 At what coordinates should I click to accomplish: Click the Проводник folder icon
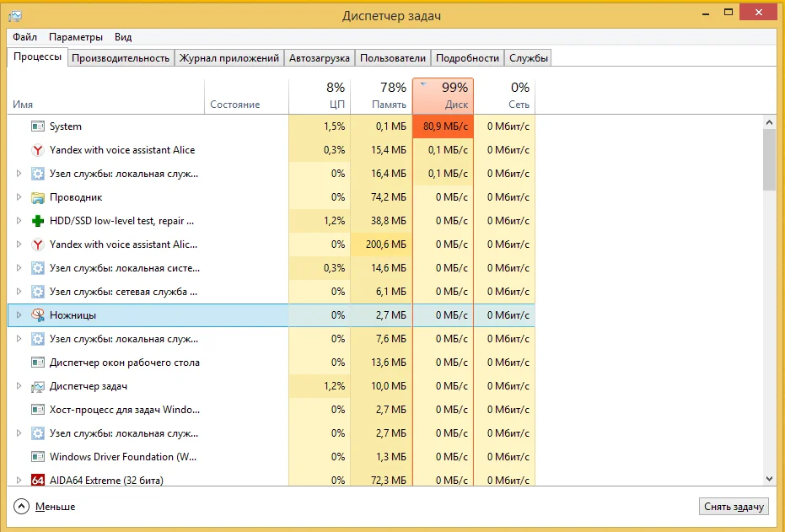(x=37, y=197)
